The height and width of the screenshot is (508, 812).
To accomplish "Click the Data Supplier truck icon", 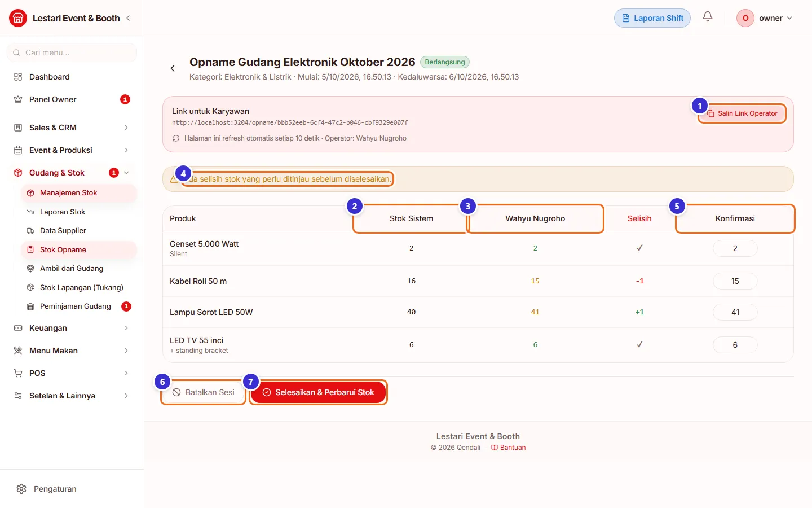I will [x=30, y=231].
